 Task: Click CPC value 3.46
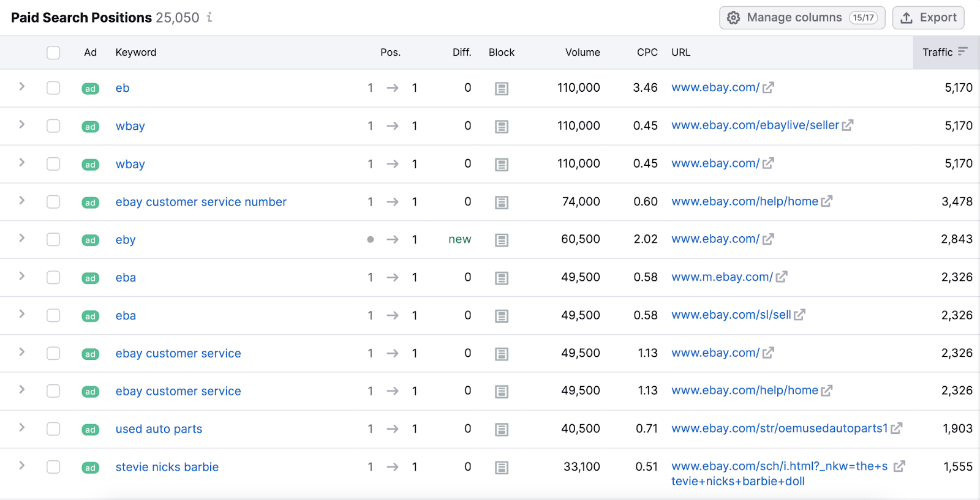645,88
